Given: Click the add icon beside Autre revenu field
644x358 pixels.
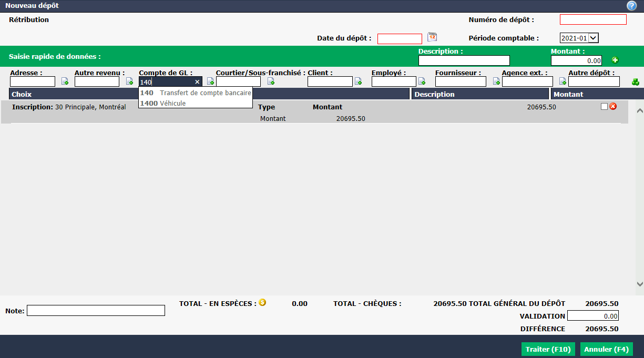Looking at the screenshot, I should click(x=129, y=81).
